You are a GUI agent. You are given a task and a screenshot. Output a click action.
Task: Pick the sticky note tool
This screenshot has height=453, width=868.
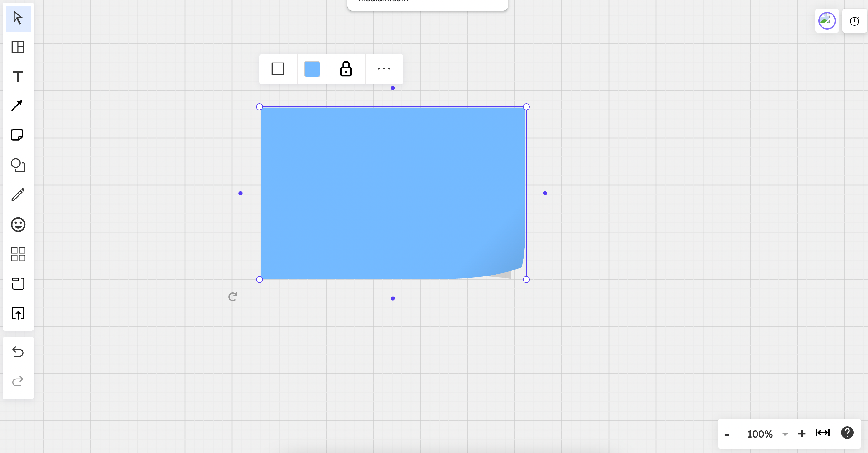click(17, 135)
